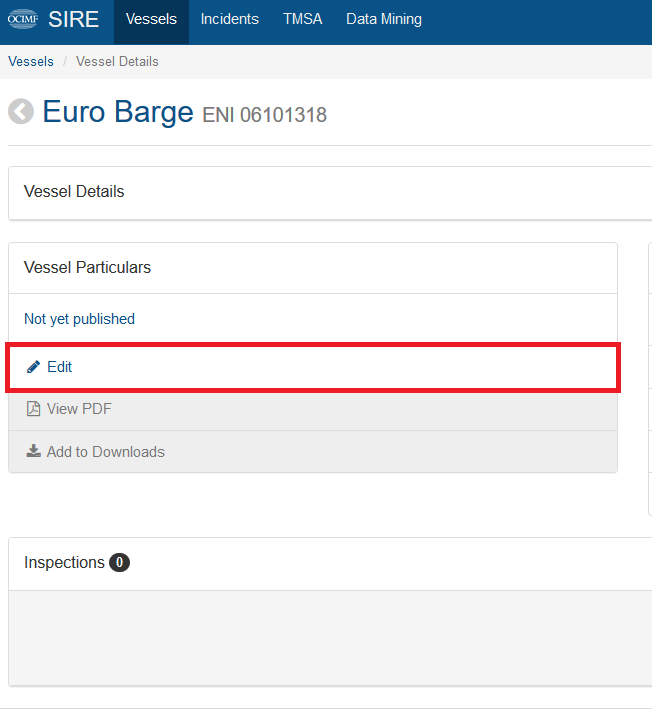652x727 pixels.
Task: Click the OCIMF logo icon
Action: coord(23,19)
